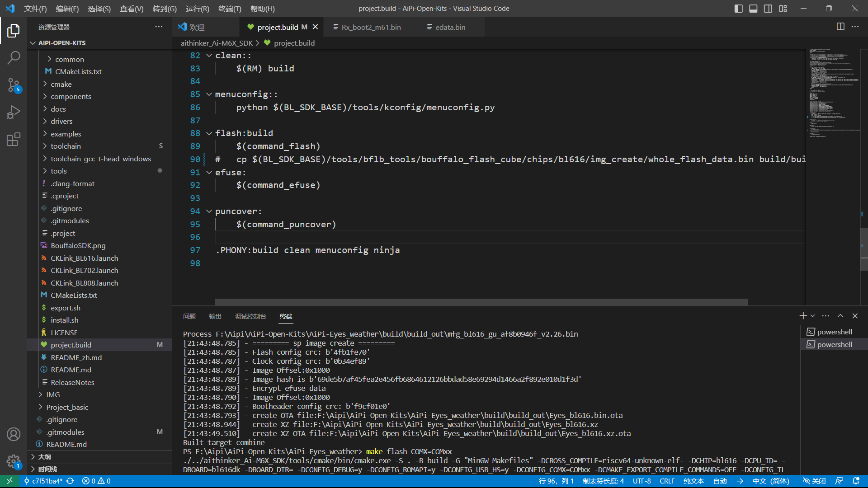
Task: Click the arrow icon beside 自动 in status bar
Action: pyautogui.click(x=740, y=481)
